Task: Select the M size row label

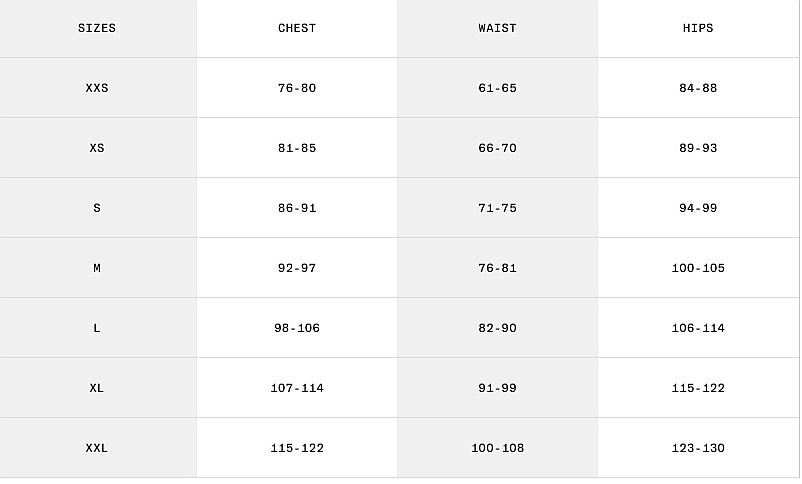Action: (x=97, y=268)
